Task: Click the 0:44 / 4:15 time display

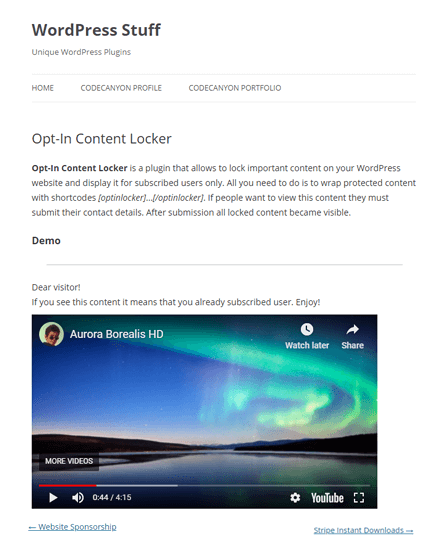Action: [x=112, y=498]
